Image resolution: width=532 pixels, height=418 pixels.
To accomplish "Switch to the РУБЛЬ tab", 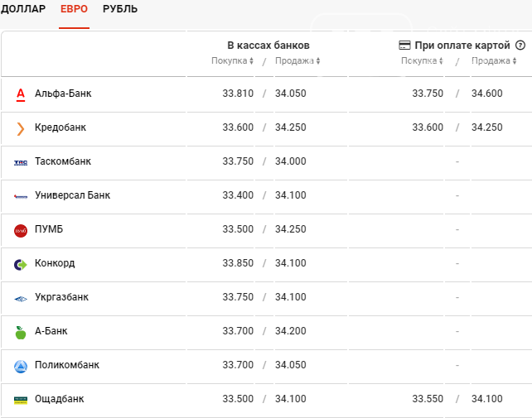I will coord(120,9).
